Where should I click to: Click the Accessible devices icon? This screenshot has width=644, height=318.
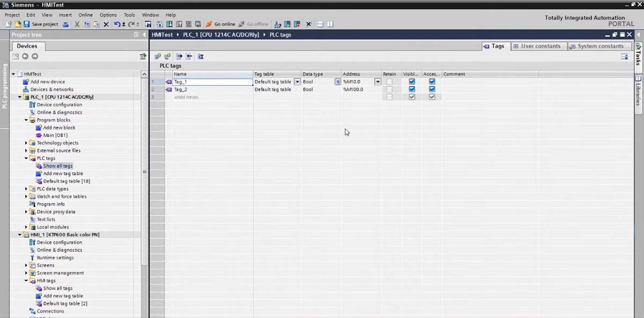click(277, 24)
